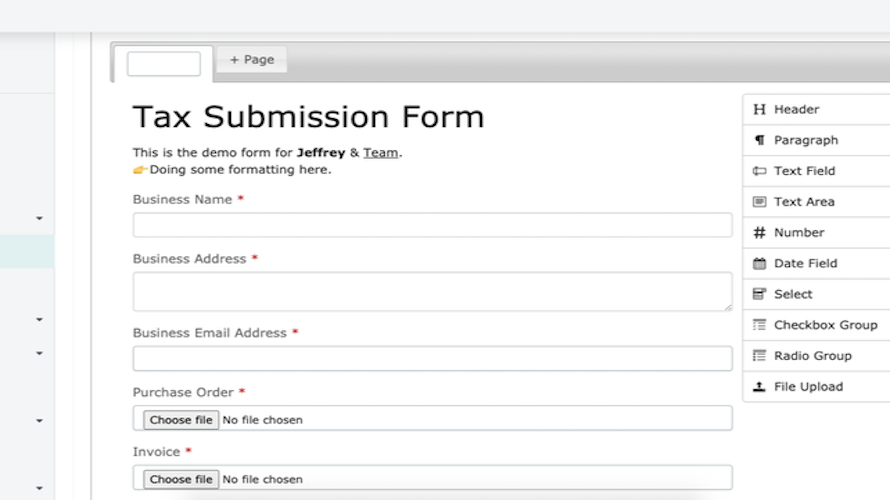Choose the Select component icon
This screenshot has height=500, width=890.
[x=759, y=294]
